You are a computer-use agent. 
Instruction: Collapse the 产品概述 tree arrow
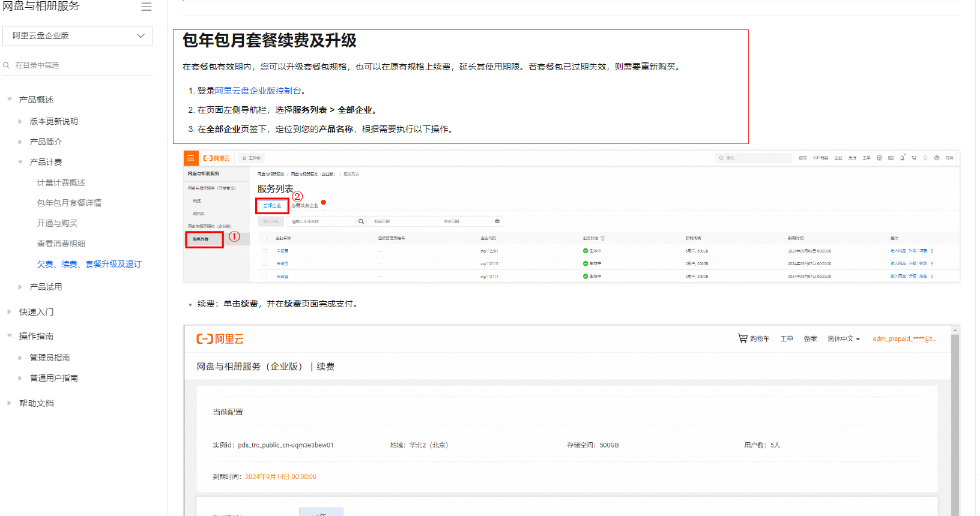point(9,99)
